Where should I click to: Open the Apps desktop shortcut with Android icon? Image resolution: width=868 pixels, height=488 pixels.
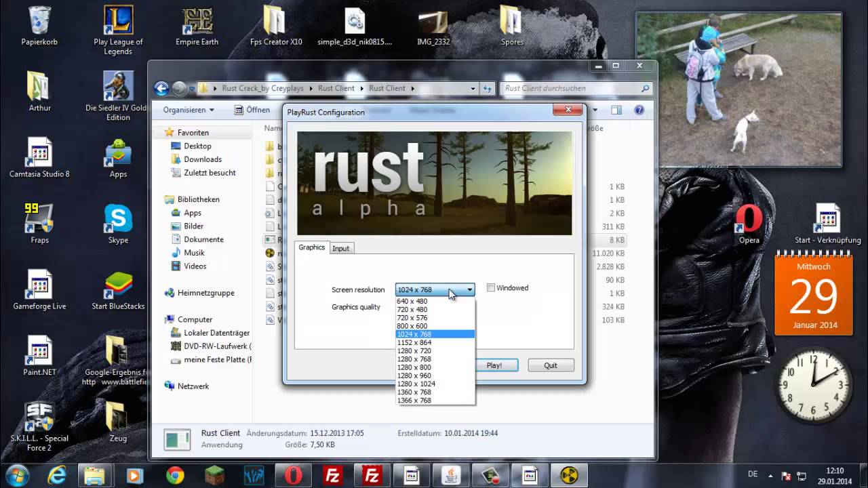pos(118,158)
